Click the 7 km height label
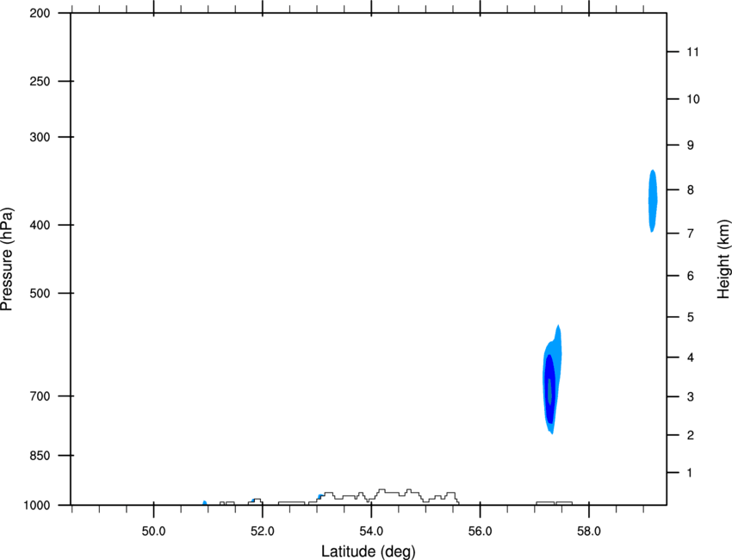 click(x=691, y=233)
